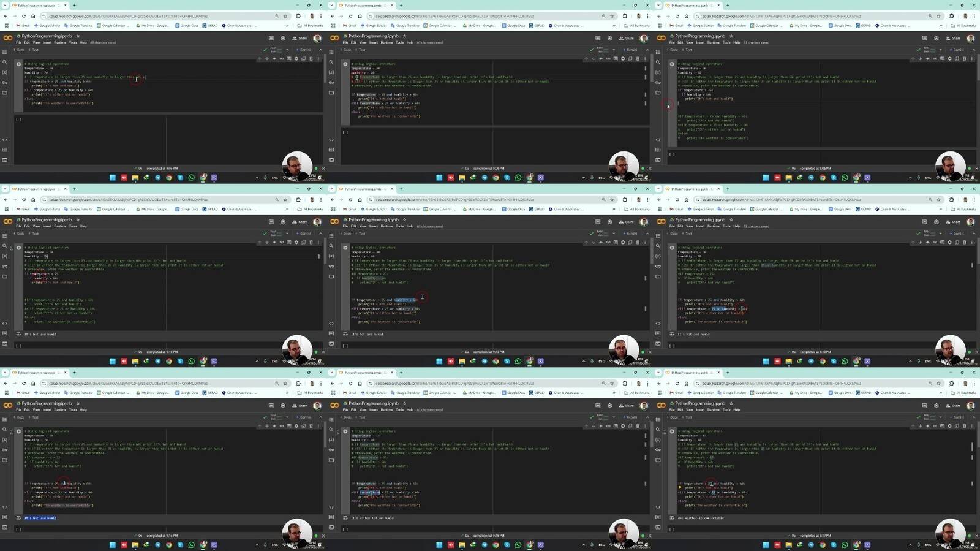Open Insert menu in top-right frame
This screenshot has height=551, width=980.
click(x=700, y=42)
